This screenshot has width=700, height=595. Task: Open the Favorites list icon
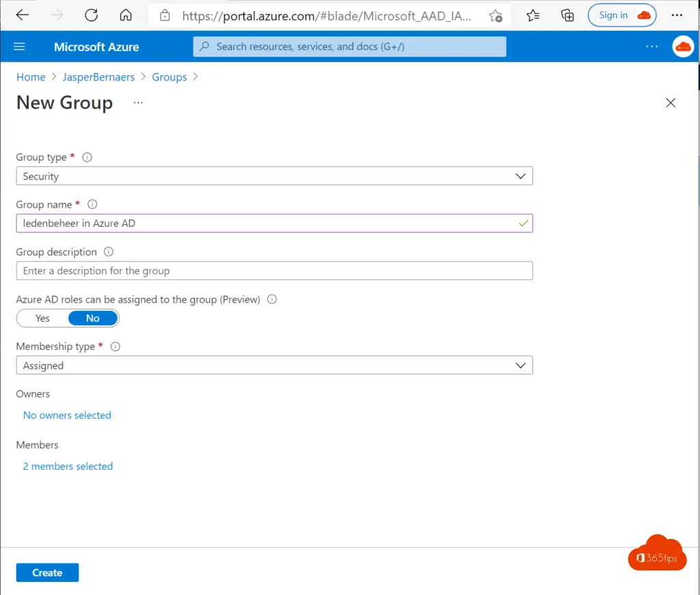click(x=533, y=16)
